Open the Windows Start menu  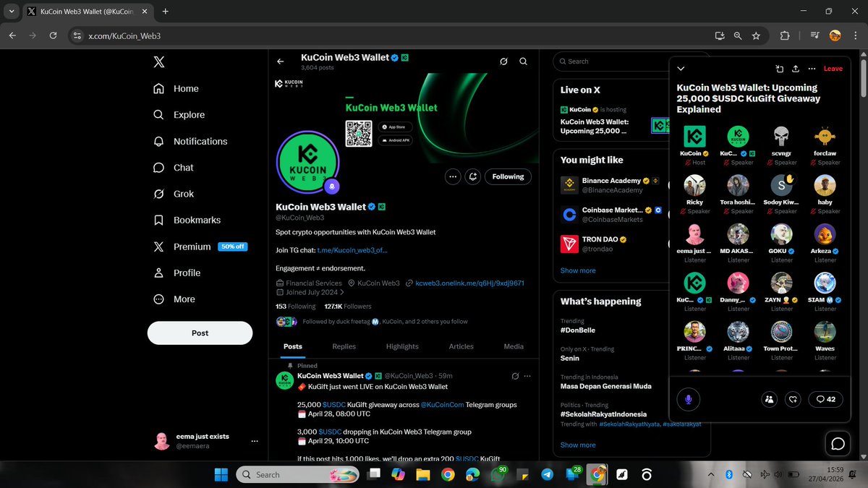pyautogui.click(x=221, y=474)
